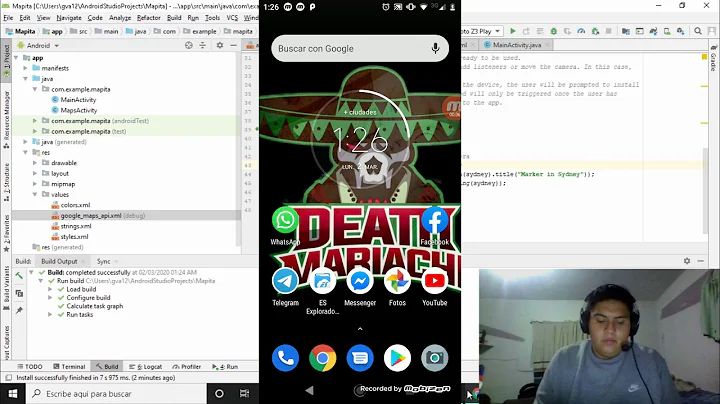Screen dimensions: 720x404
Task: Open Project panel settings gear
Action: [220, 45]
